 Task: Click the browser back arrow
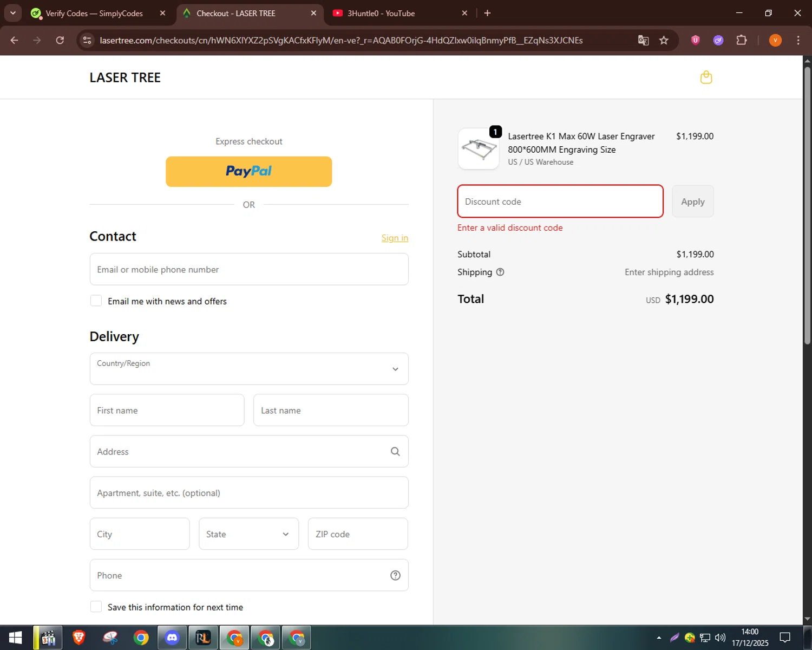(x=15, y=40)
